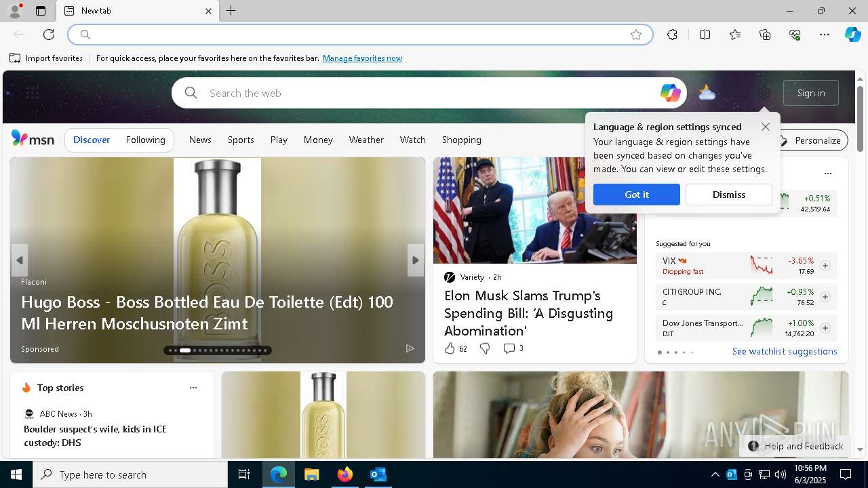Open Copilot in the Edge toolbar

point(852,35)
